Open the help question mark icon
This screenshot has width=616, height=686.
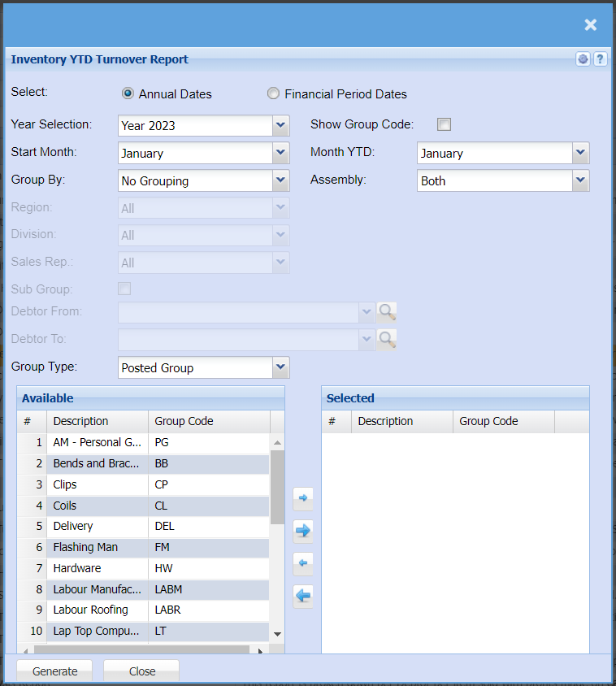click(600, 59)
